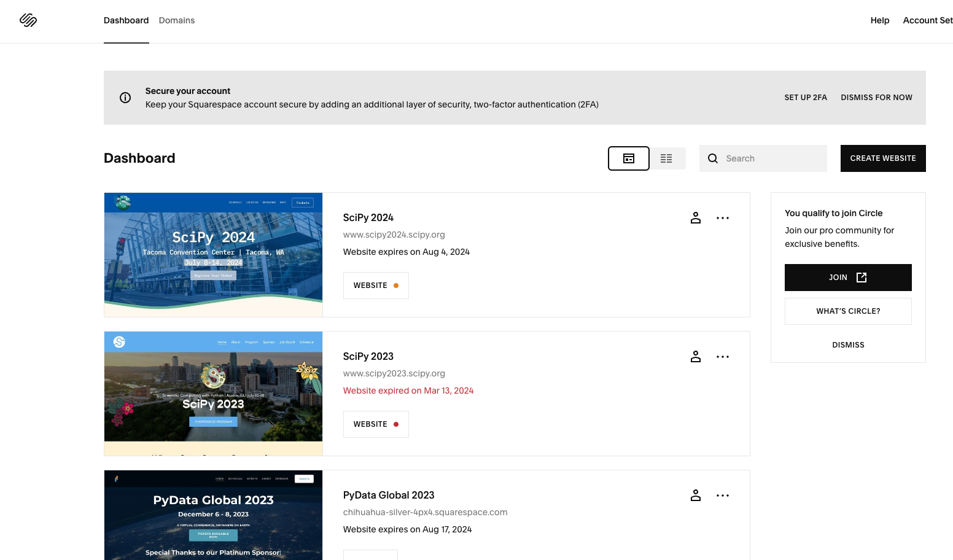Open permissions icon for PyData Global 2023
The height and width of the screenshot is (560, 953).
[x=696, y=496]
